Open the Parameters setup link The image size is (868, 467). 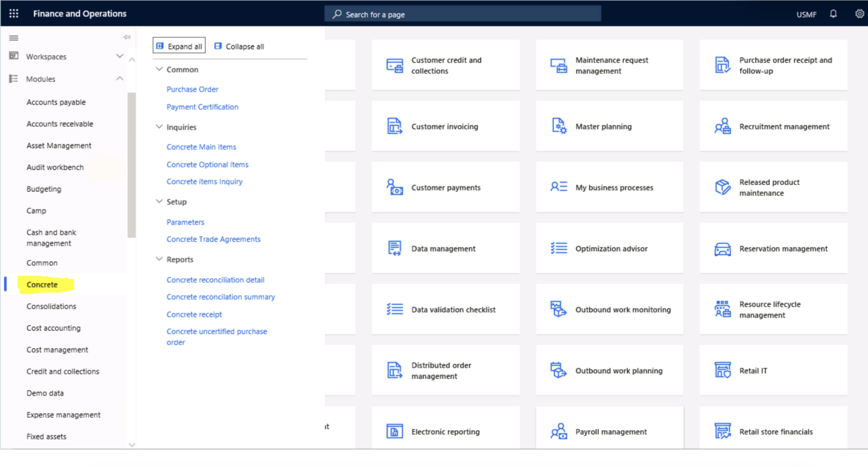(x=185, y=222)
